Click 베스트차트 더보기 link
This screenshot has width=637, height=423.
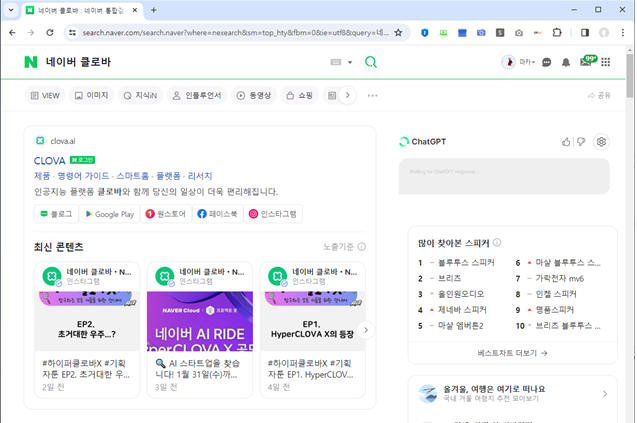coord(512,353)
